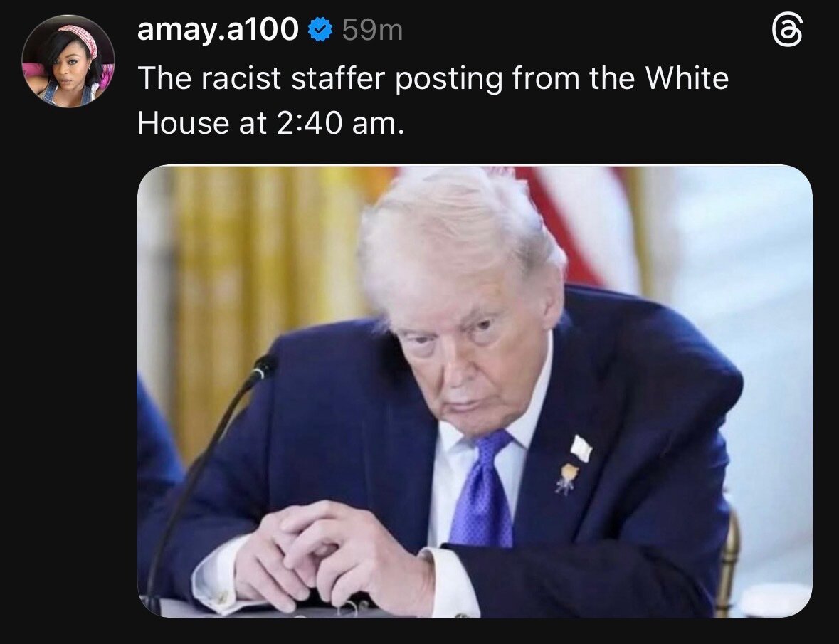Tap the gold chair back behind the man
Viewport: 839px width, 644px height.
point(729,561)
